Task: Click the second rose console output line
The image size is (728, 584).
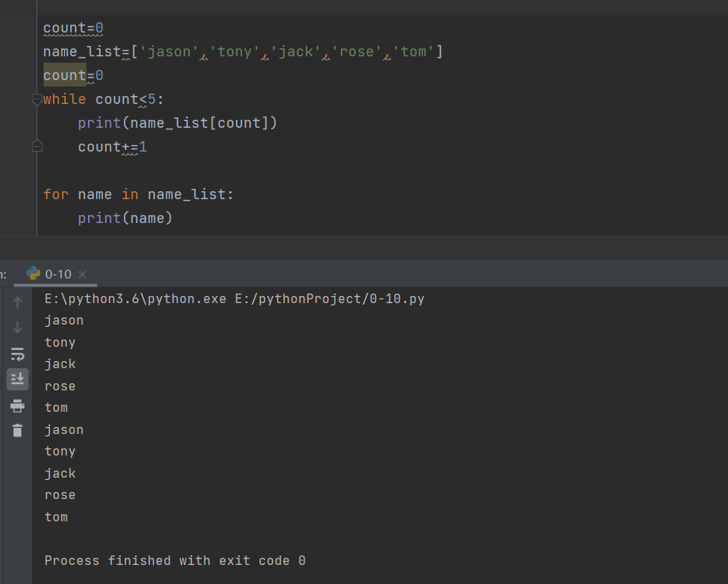Action: click(x=60, y=495)
